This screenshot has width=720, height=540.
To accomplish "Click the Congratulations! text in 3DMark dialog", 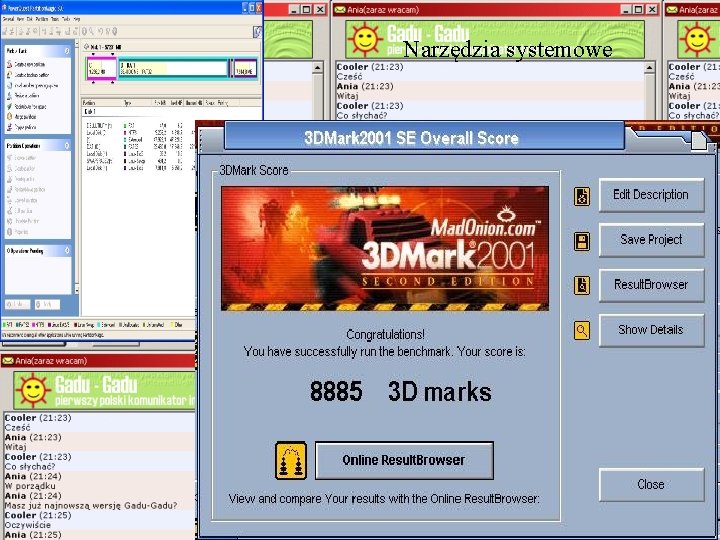I will coord(385,334).
